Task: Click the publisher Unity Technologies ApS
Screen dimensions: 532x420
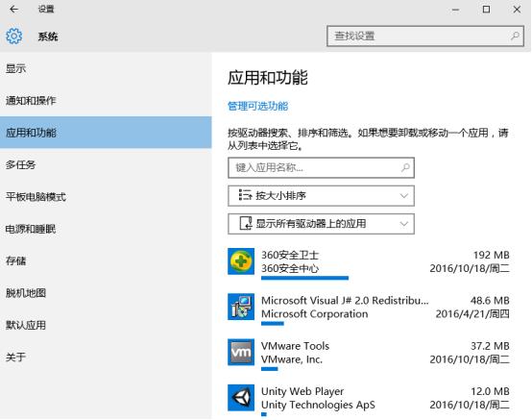Action: 318,405
